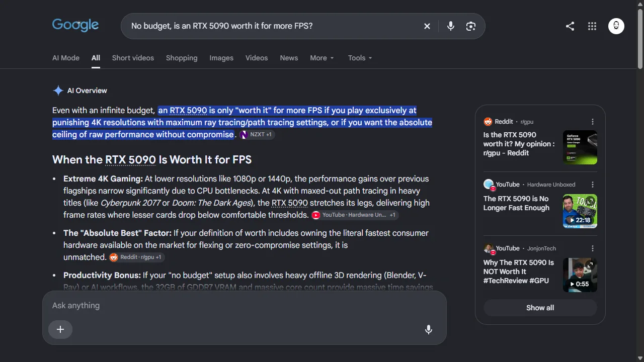This screenshot has height=362, width=644.
Task: Go to the Google logo homepage
Action: pos(75,25)
